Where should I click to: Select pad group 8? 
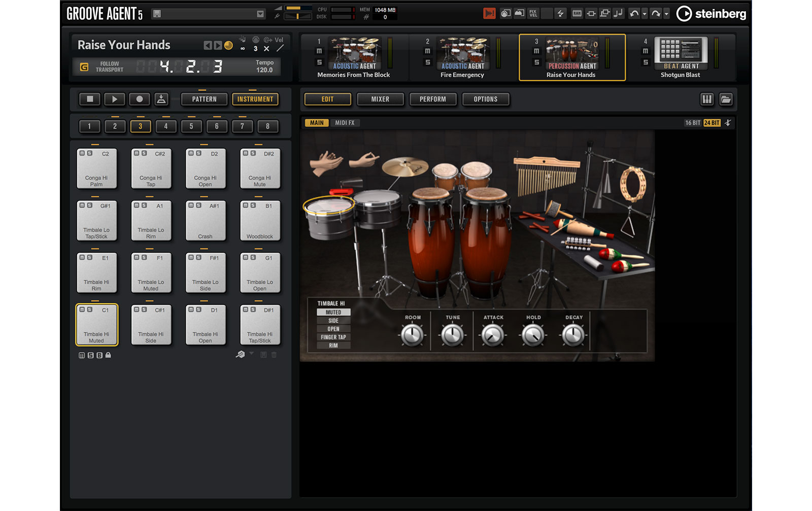[x=267, y=126]
